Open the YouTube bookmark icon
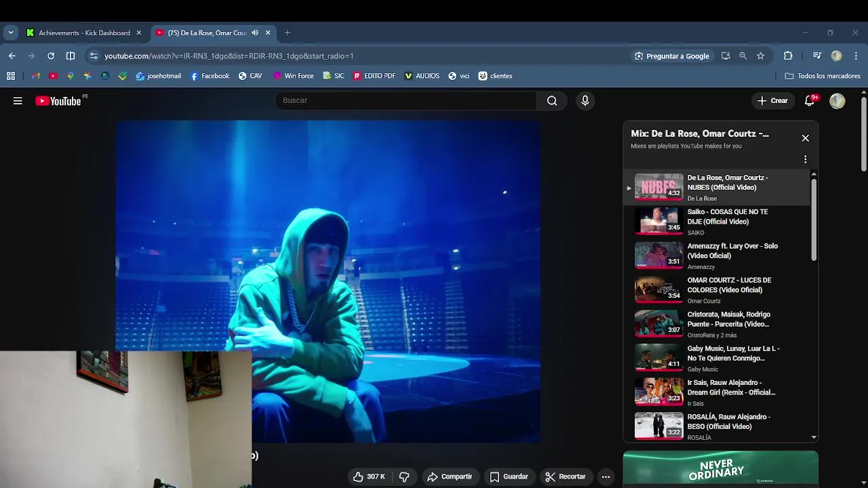868x488 pixels. pos(53,76)
